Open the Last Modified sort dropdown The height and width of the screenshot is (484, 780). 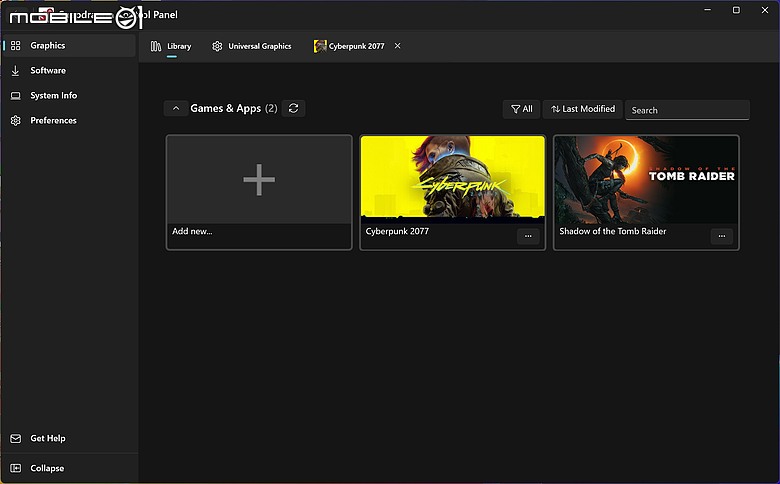coord(583,109)
